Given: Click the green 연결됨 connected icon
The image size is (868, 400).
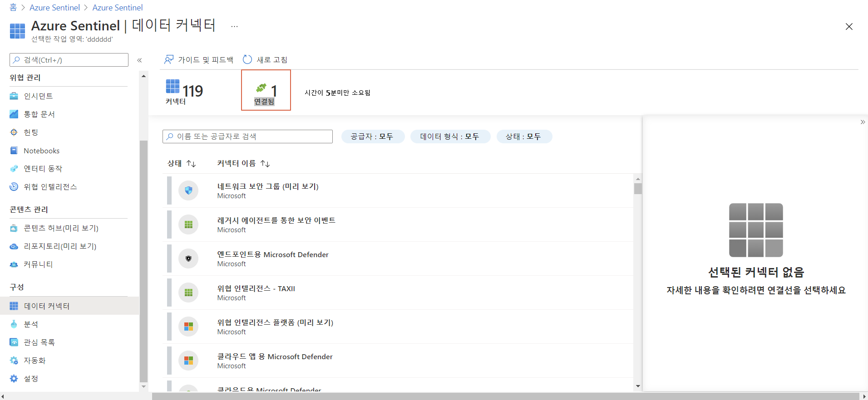Looking at the screenshot, I should (x=261, y=88).
